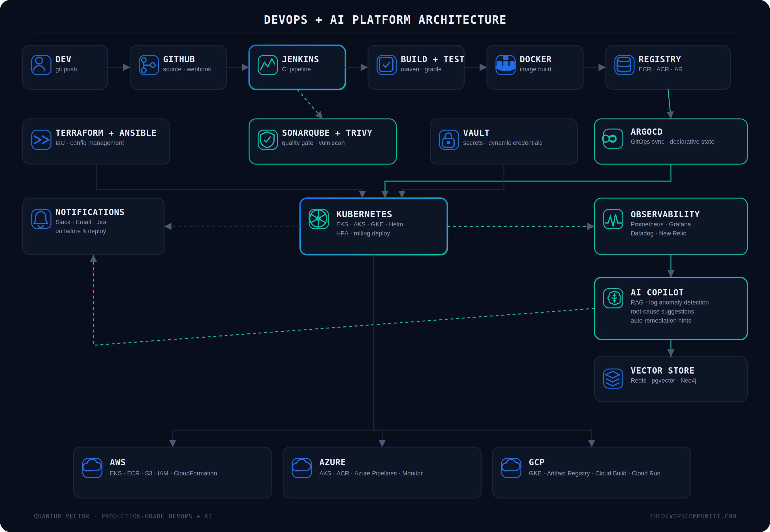Click the 'git push' text in Dev box

coord(66,69)
